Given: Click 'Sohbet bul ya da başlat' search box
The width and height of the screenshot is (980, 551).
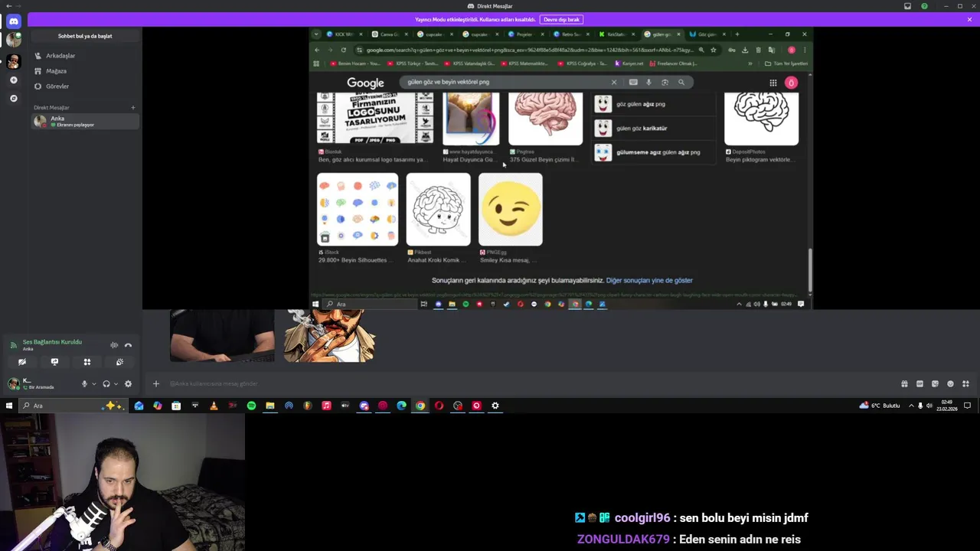Looking at the screenshot, I should coord(84,36).
